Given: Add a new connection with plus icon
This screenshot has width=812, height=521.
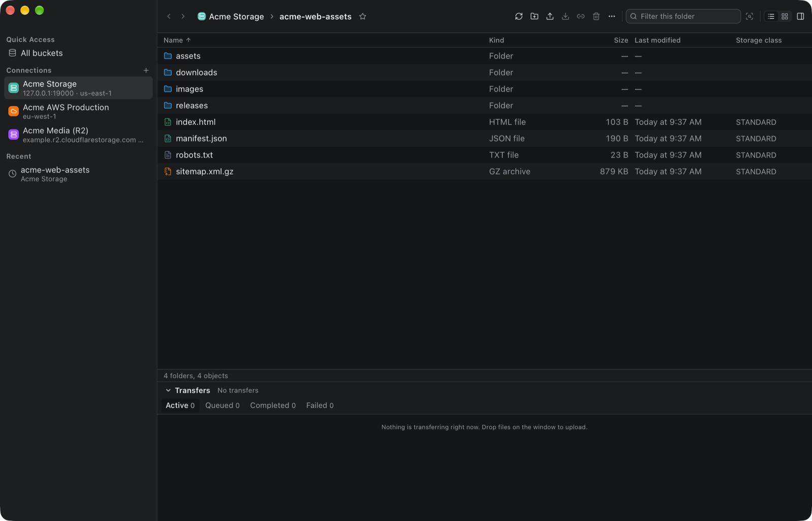Looking at the screenshot, I should (146, 70).
